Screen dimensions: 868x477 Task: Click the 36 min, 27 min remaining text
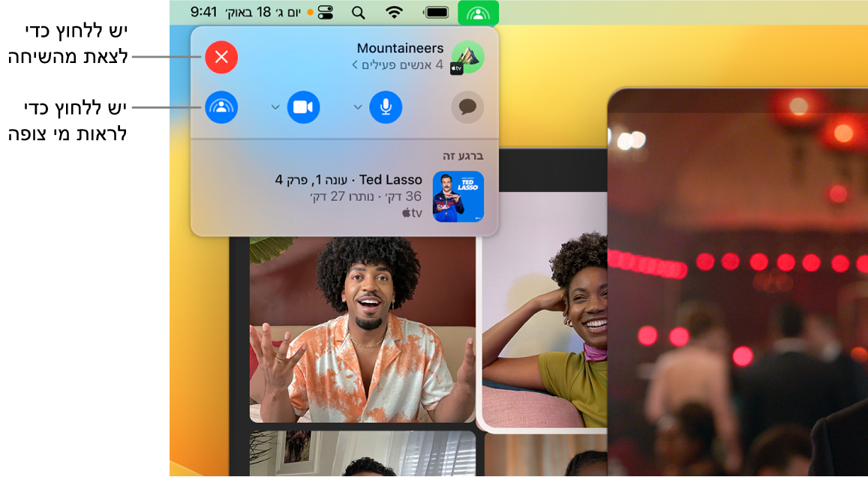tap(366, 196)
